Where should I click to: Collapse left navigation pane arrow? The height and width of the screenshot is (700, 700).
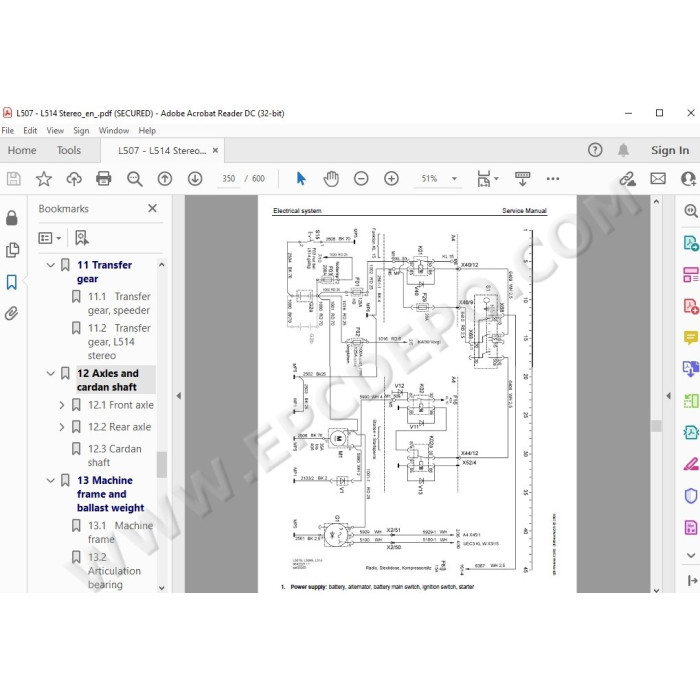point(179,396)
